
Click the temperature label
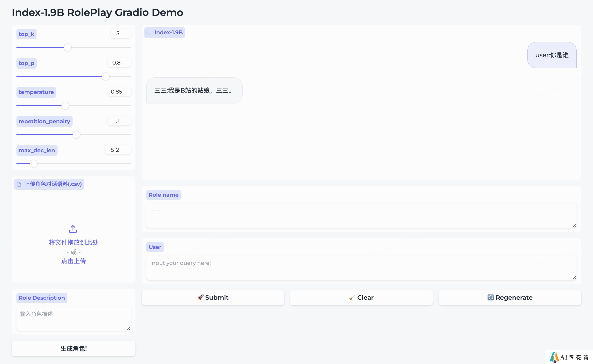(x=36, y=92)
